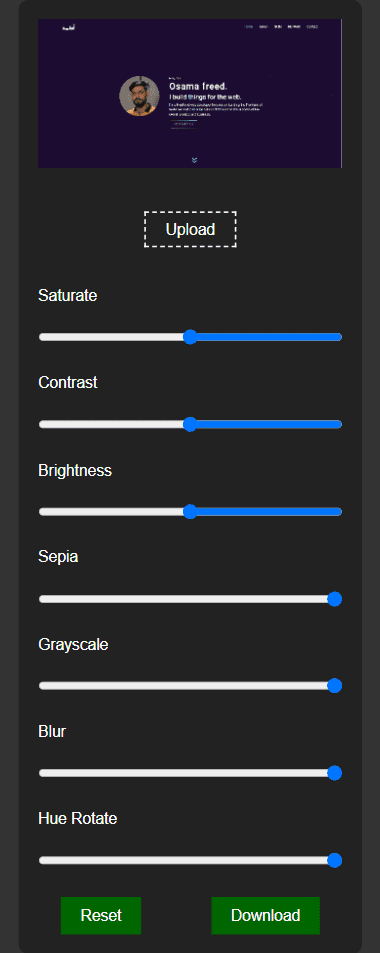Click the small logo in the preview's top-left corner

67,27
